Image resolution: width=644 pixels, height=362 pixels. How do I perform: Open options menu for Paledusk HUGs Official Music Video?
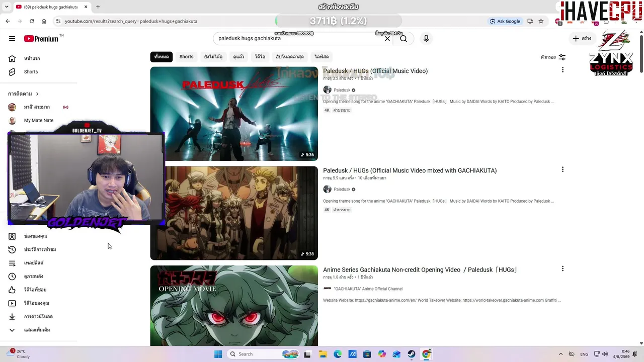pos(562,70)
